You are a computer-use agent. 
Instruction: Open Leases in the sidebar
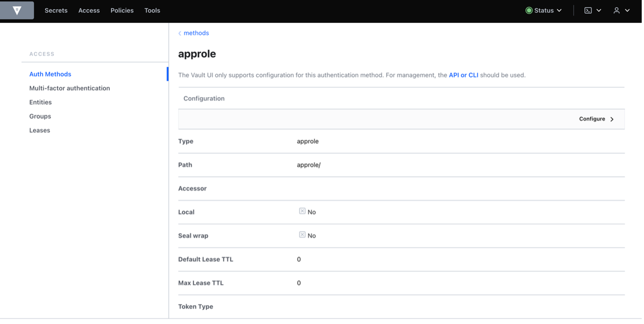pyautogui.click(x=40, y=130)
